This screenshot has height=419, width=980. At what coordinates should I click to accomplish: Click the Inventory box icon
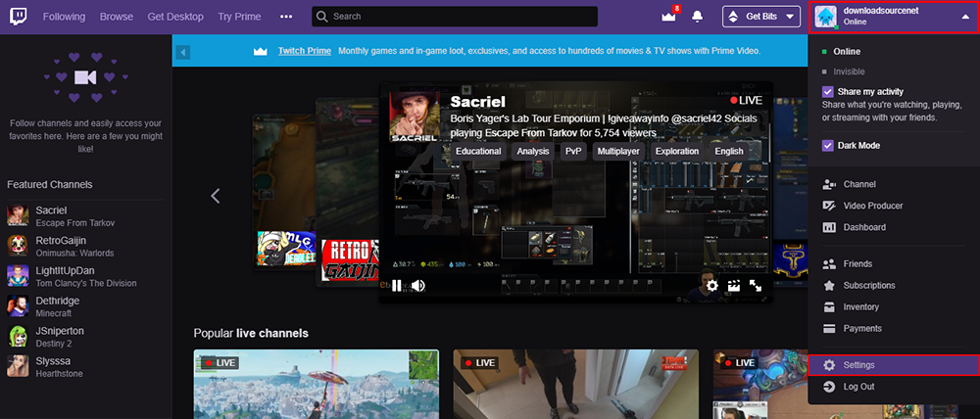[829, 306]
